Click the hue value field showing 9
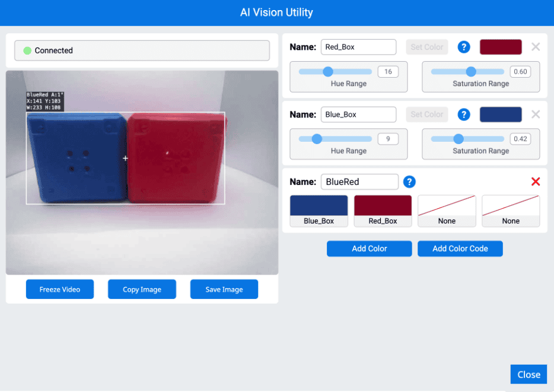 tap(388, 139)
